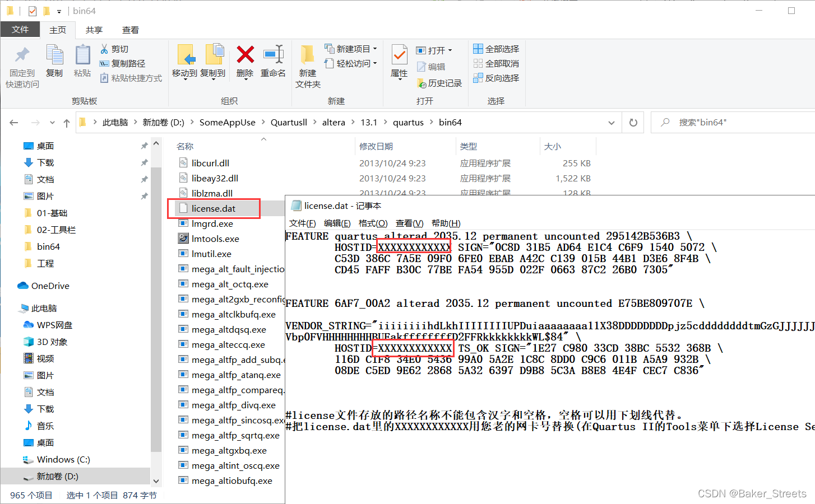Click SomeAppUse in the address path
815x504 pixels.
coord(228,123)
